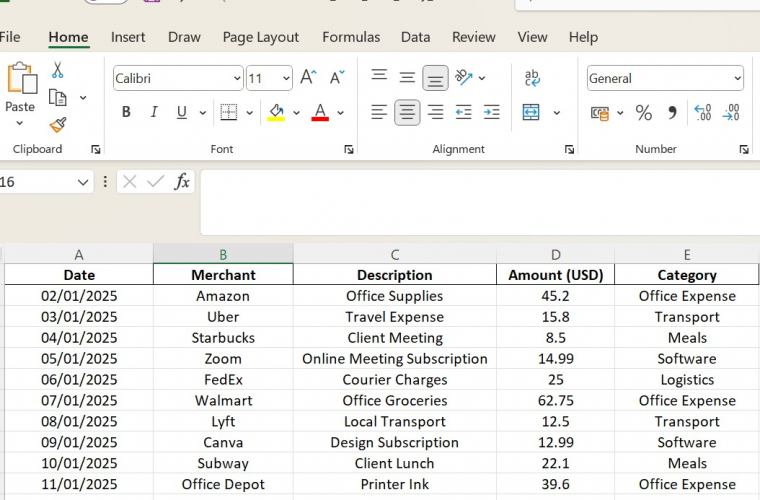Set Middle Align for cells
This screenshot has width=760, height=500.
tap(407, 78)
